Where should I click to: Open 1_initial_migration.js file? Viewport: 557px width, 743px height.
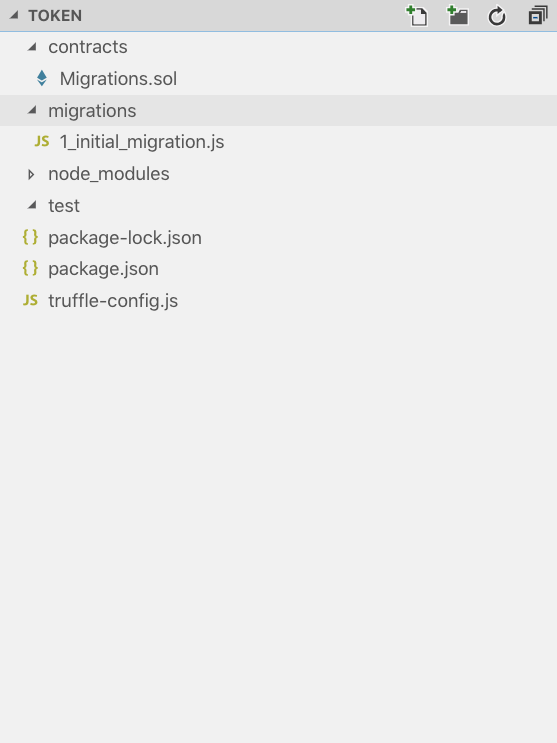[x=142, y=142]
